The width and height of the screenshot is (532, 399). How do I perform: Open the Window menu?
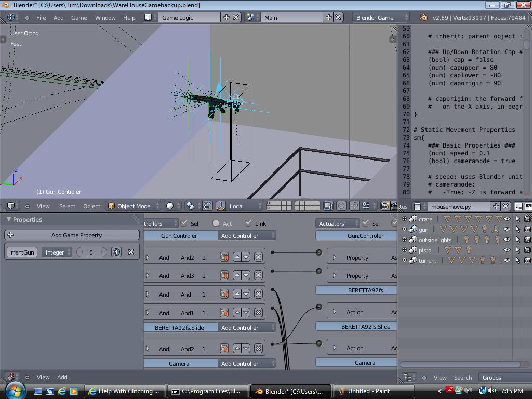coord(105,17)
